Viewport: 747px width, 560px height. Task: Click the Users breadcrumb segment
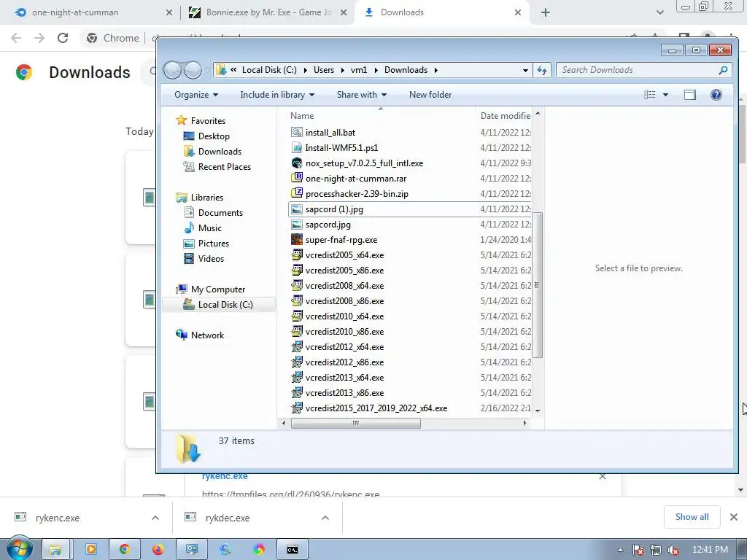pyautogui.click(x=323, y=70)
